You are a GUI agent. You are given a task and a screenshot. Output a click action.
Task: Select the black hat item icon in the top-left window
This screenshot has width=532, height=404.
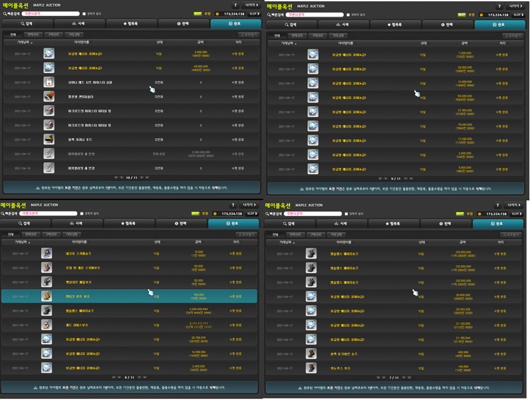point(49,140)
